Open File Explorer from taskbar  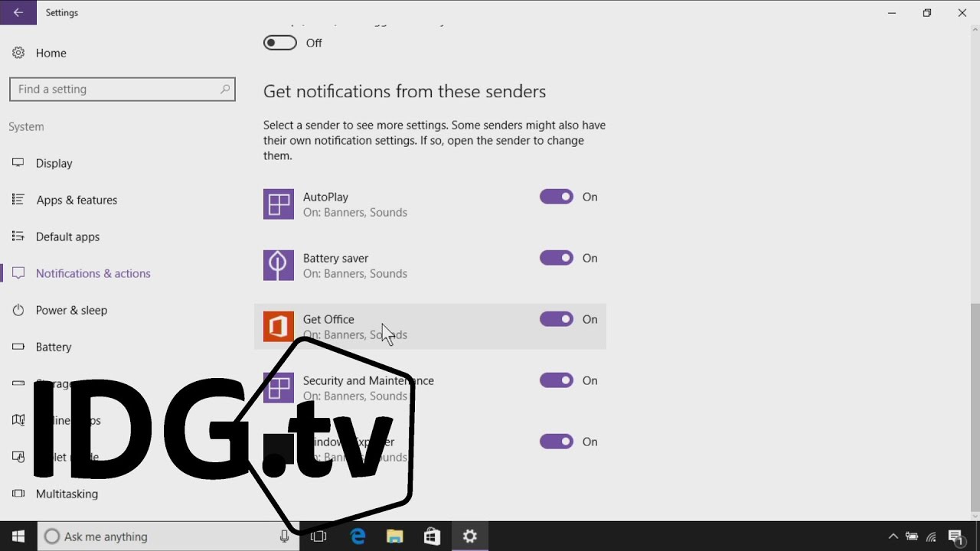[394, 536]
